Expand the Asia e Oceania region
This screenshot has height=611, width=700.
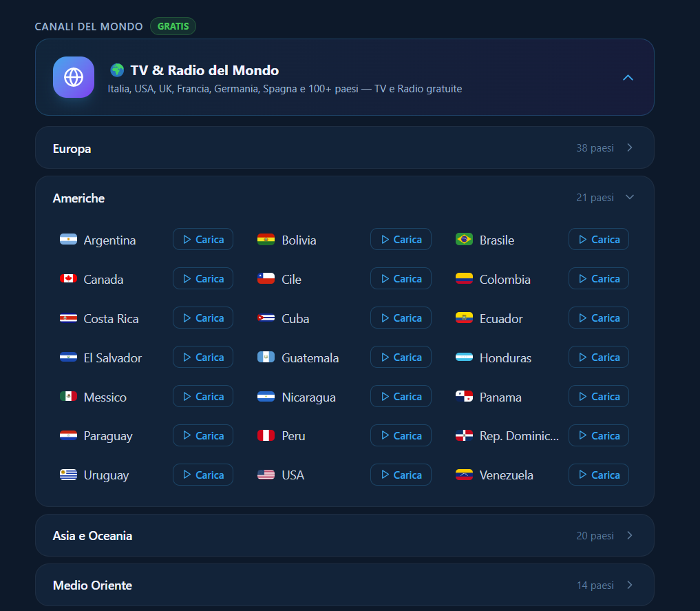[344, 535]
